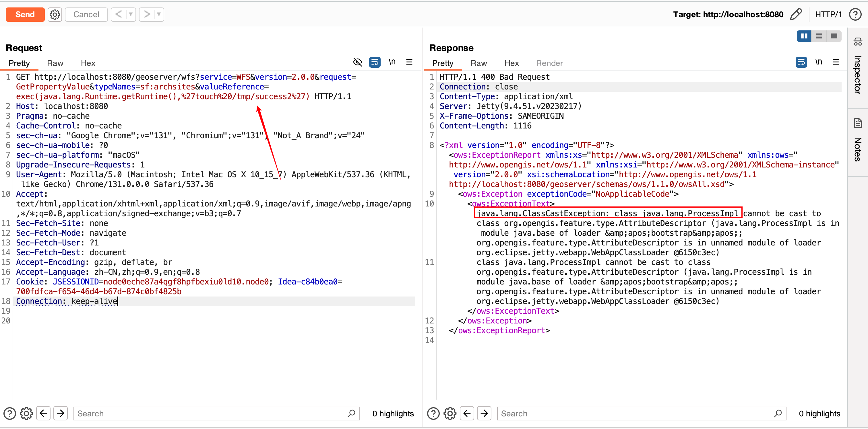Click the orange Send button
The height and width of the screenshot is (429, 868).
click(x=25, y=14)
